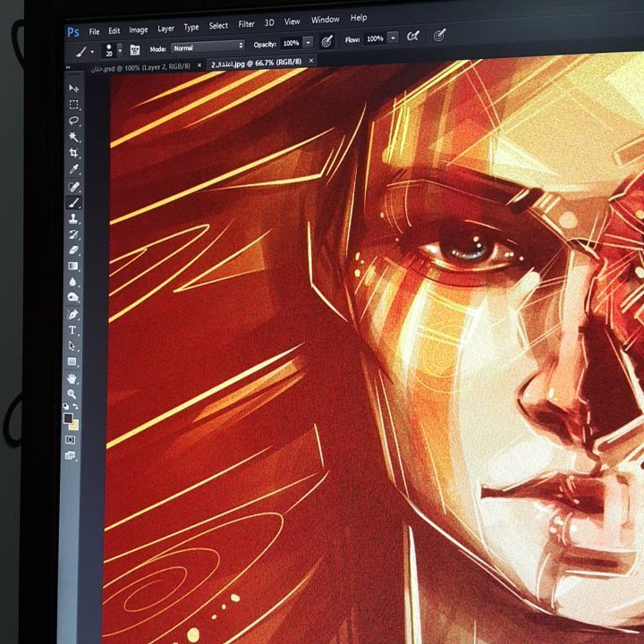Select the Dodge tool
The image size is (644, 644).
pyautogui.click(x=73, y=297)
